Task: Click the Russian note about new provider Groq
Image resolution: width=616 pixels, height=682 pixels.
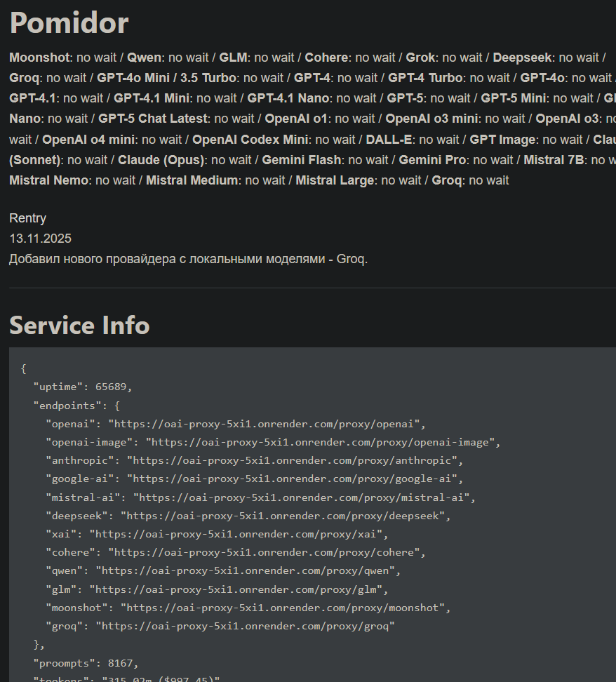Action: click(188, 259)
